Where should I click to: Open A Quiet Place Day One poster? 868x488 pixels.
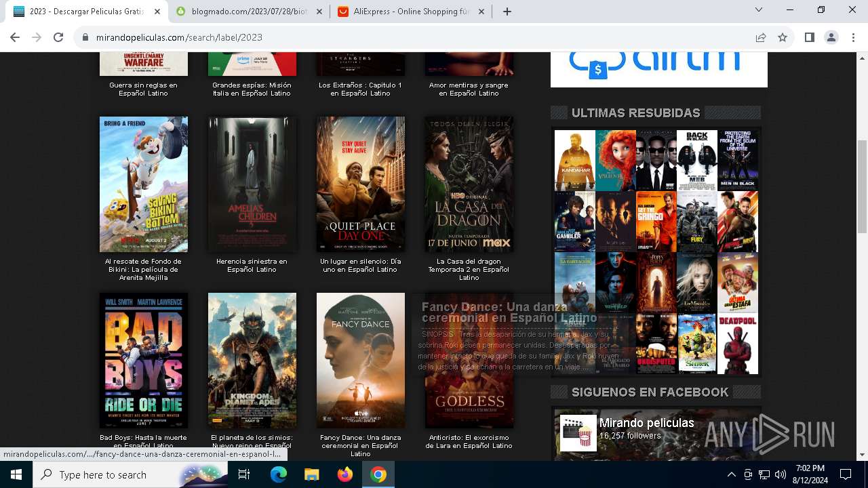(x=361, y=184)
